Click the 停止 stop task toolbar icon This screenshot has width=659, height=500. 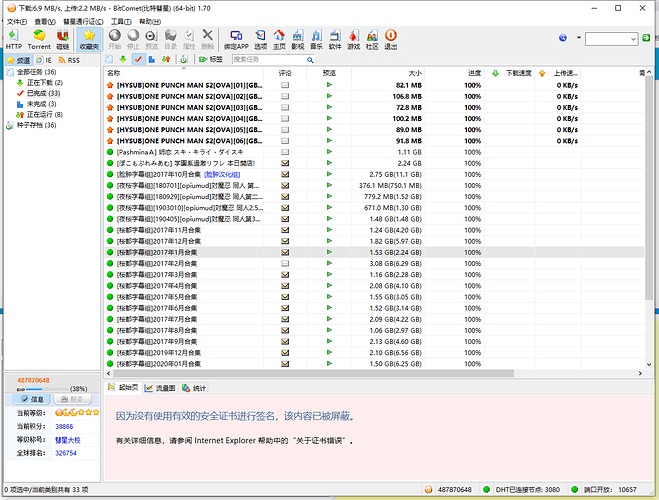coord(133,39)
